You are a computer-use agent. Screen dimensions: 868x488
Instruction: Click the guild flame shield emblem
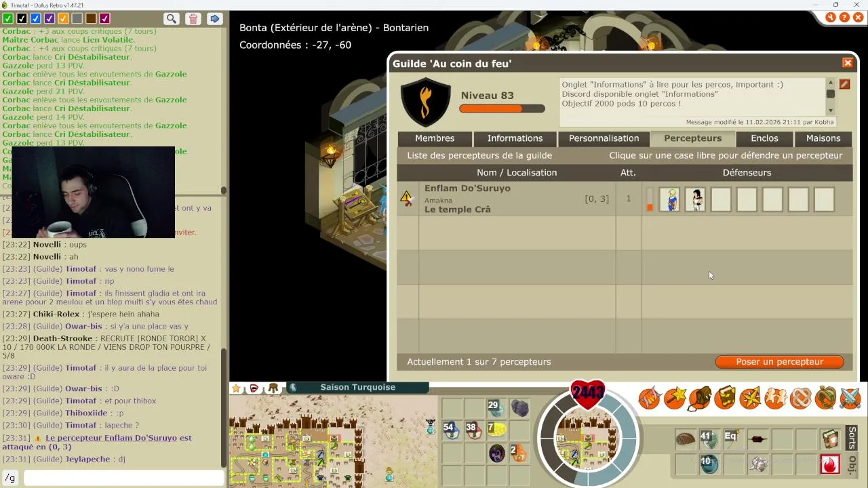pyautogui.click(x=426, y=102)
